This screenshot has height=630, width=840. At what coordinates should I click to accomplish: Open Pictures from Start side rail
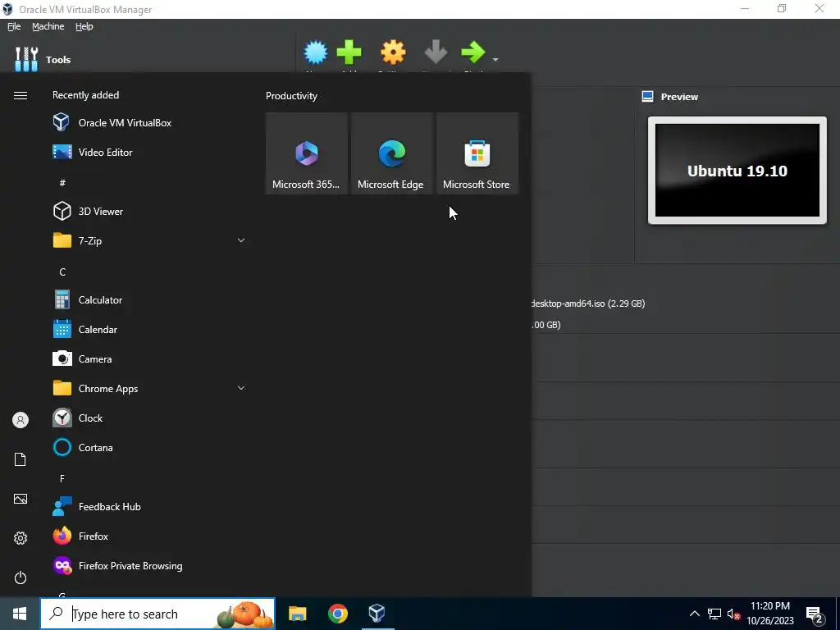[x=21, y=499]
